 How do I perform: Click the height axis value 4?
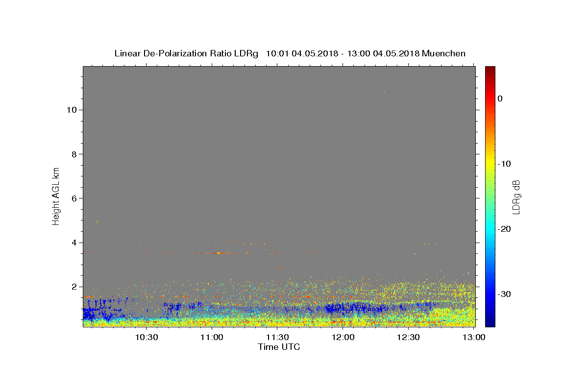click(73, 243)
